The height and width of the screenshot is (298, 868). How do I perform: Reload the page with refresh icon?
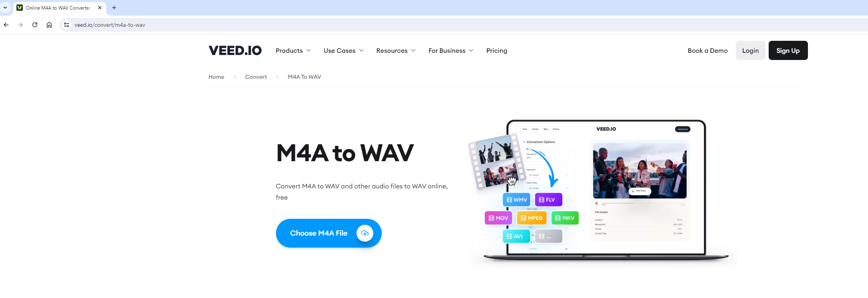click(x=35, y=25)
